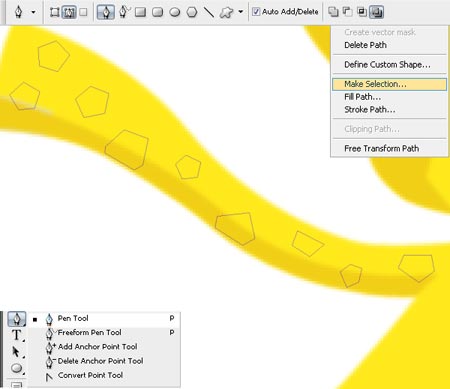Click Subtract from path area icon

[x=347, y=12]
